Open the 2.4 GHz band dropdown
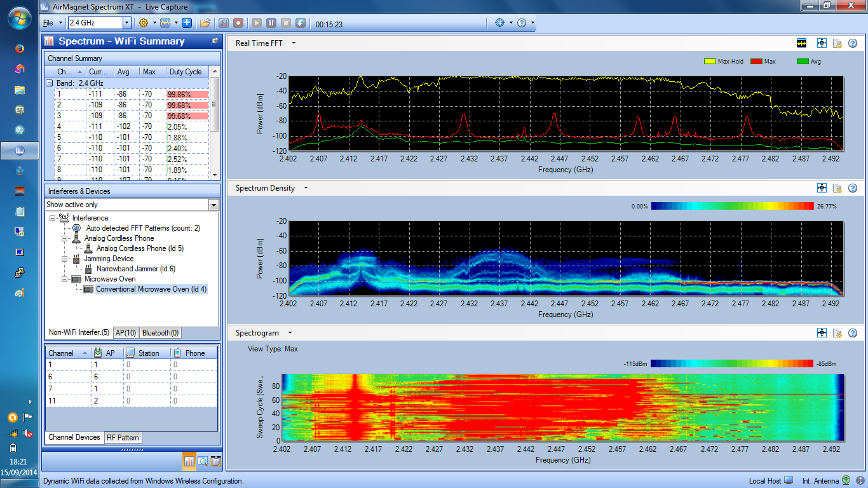This screenshot has width=868, height=488. (126, 23)
